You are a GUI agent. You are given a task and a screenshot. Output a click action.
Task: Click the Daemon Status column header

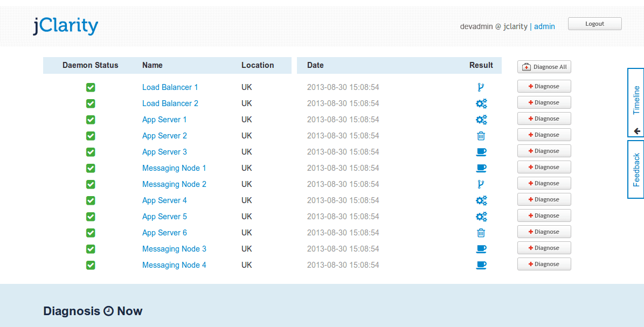(x=91, y=65)
